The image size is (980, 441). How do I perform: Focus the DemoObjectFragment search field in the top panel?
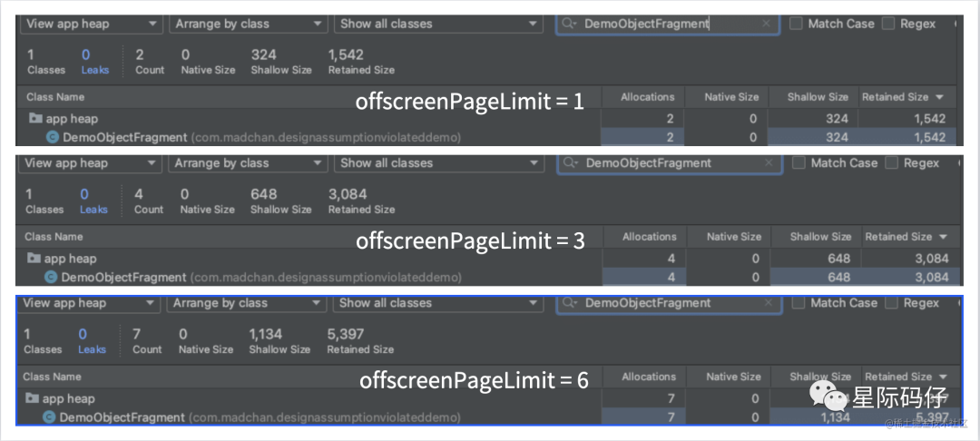click(668, 24)
